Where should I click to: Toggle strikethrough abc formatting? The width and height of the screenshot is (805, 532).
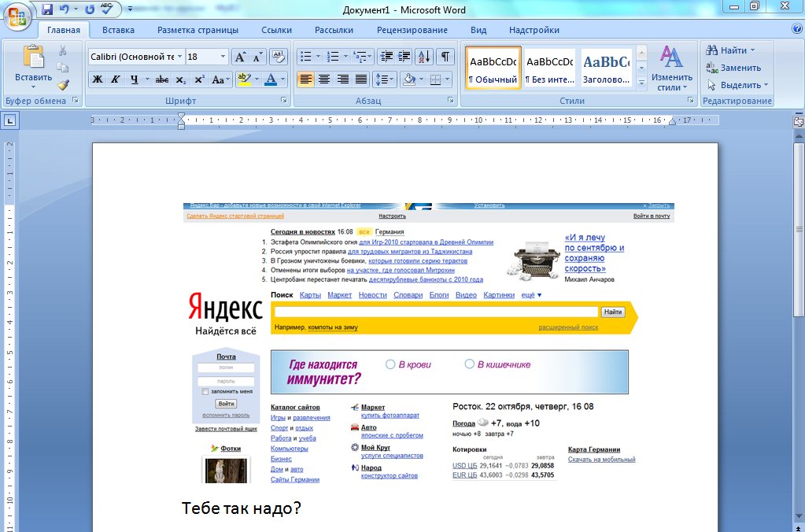[162, 79]
